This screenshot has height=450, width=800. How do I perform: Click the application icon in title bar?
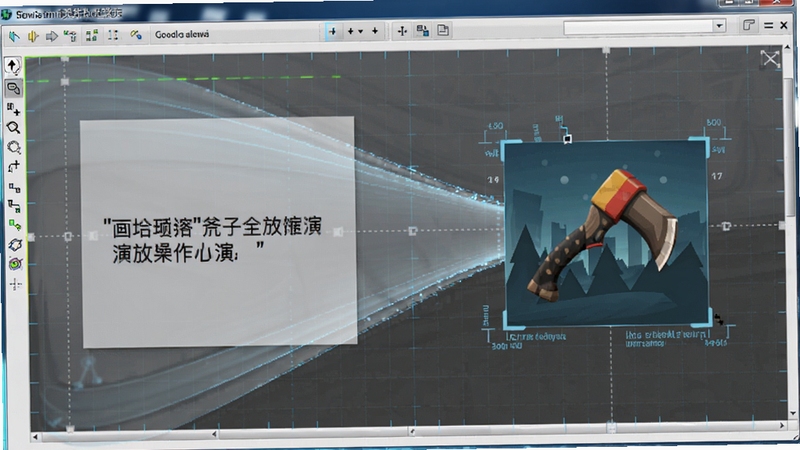click(7, 15)
